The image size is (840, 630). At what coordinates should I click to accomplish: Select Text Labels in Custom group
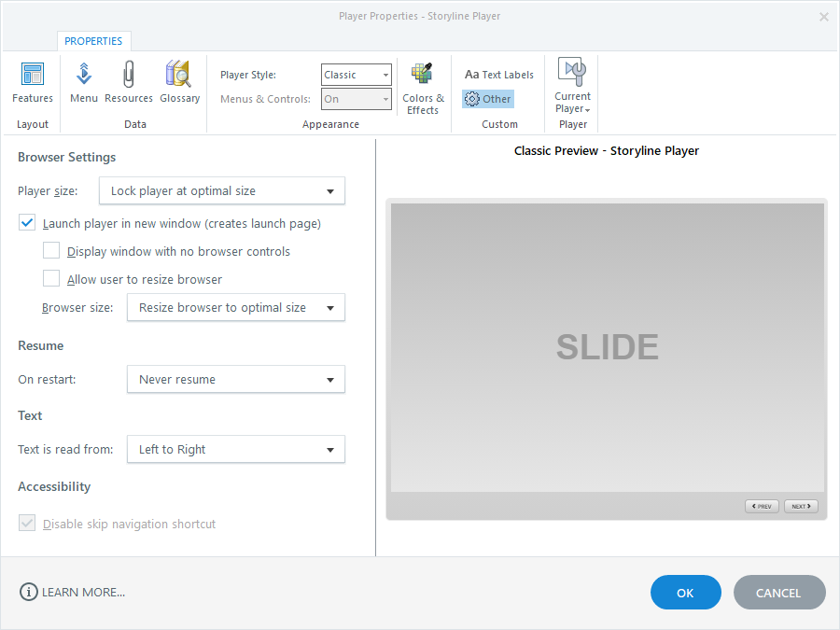(x=498, y=75)
